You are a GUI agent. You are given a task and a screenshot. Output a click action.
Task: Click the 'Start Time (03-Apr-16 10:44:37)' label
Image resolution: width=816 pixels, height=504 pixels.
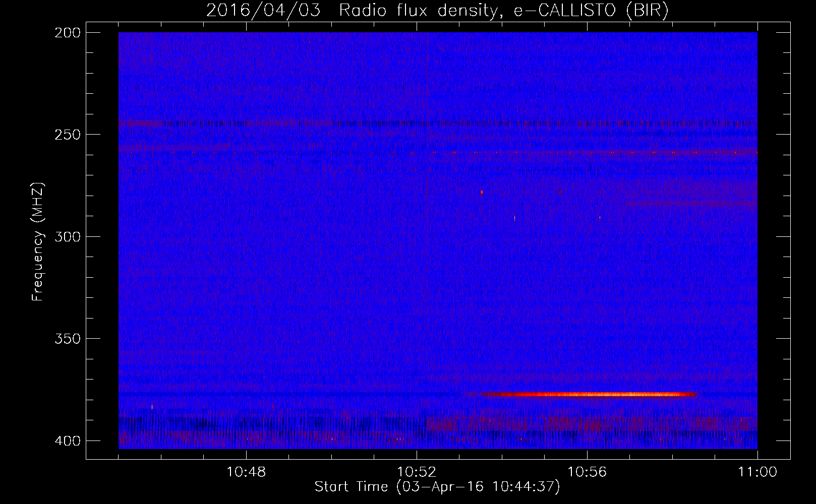[x=437, y=487]
